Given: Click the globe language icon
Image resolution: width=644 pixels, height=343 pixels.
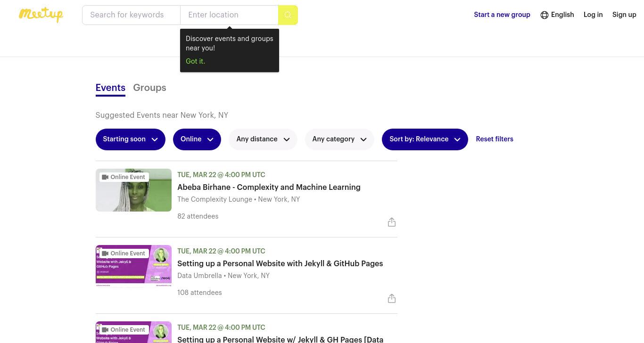Looking at the screenshot, I should pos(545,15).
